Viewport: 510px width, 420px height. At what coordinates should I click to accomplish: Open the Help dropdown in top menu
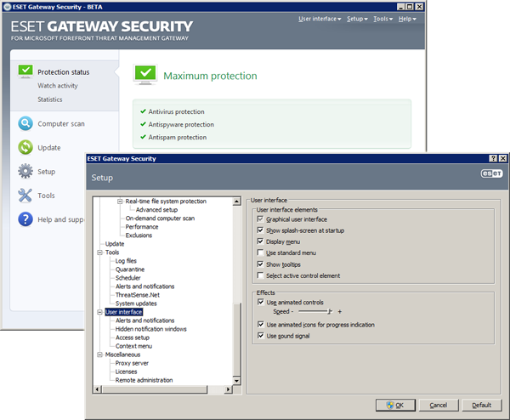pyautogui.click(x=407, y=19)
